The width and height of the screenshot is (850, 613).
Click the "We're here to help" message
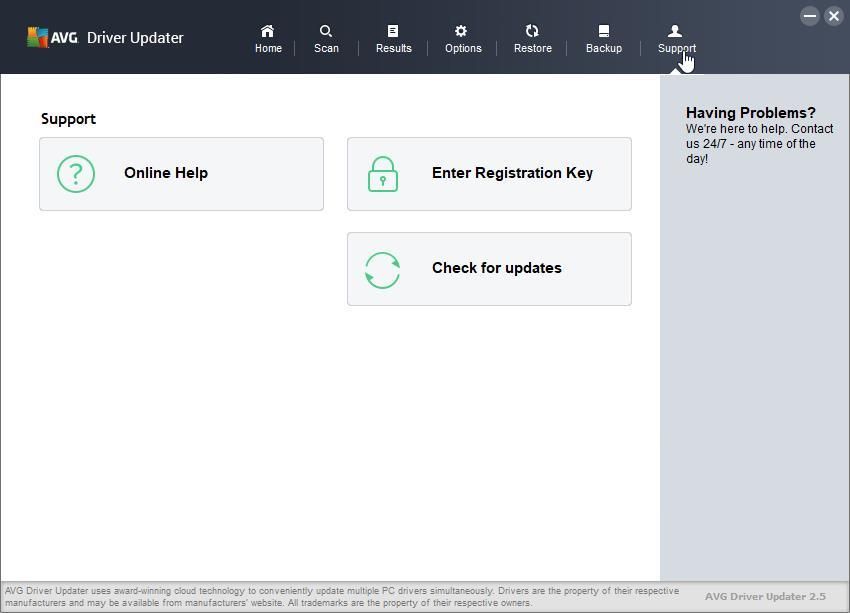coord(759,144)
